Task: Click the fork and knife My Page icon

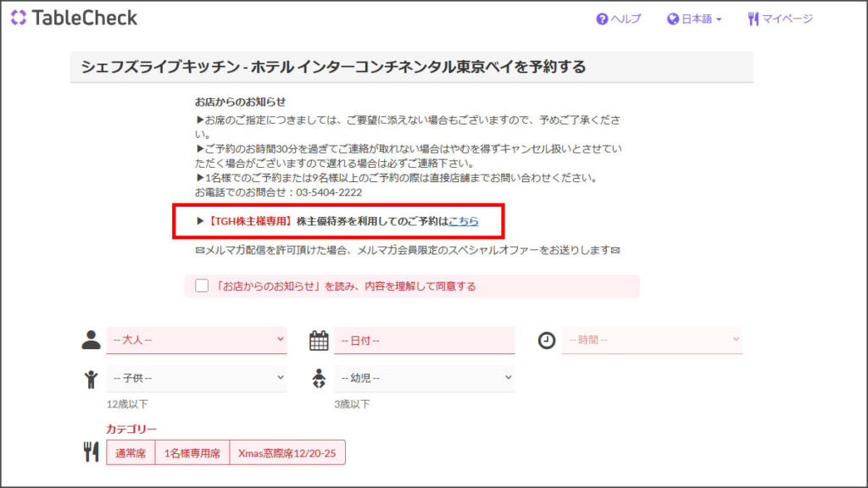Action: click(753, 19)
